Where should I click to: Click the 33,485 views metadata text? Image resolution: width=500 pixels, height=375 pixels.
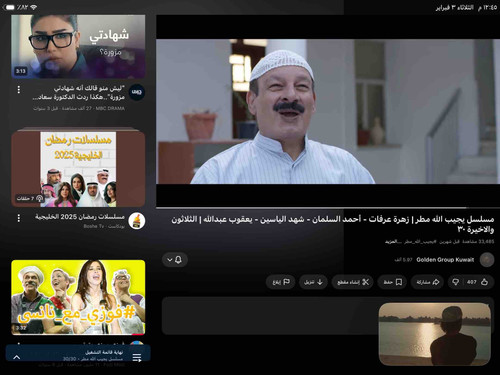pos(478,241)
